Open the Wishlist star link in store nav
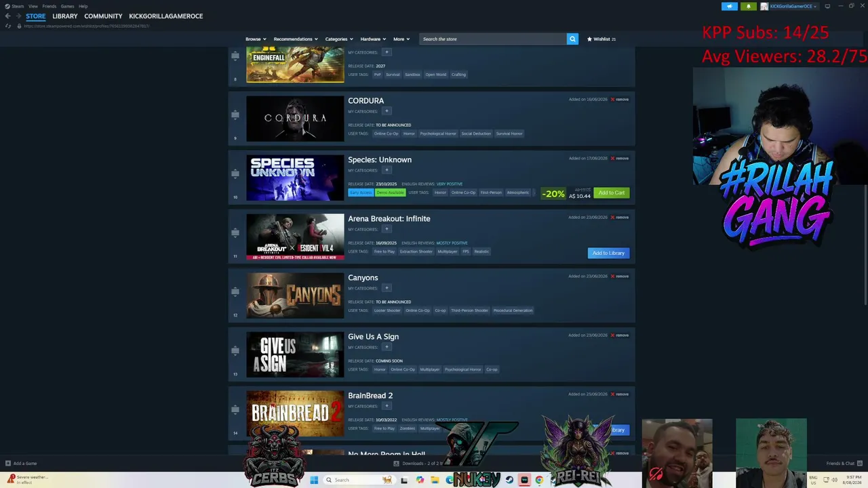This screenshot has width=868, height=488. click(x=601, y=39)
